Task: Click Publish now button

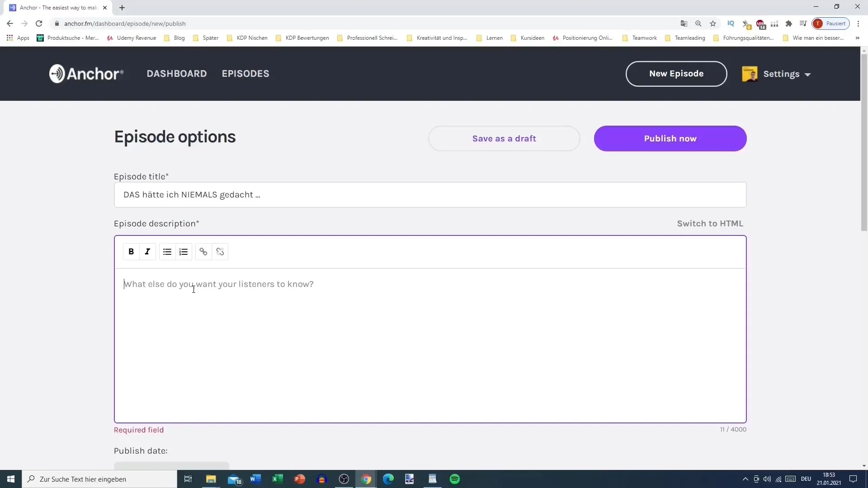Action: (x=670, y=138)
